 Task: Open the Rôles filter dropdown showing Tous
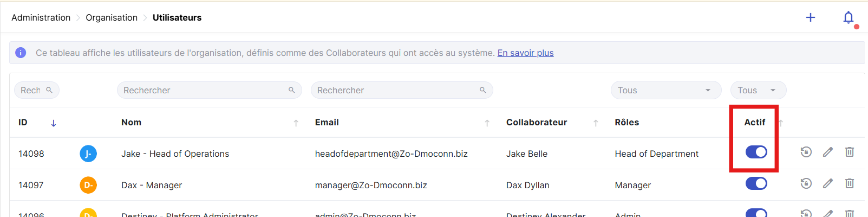click(665, 90)
